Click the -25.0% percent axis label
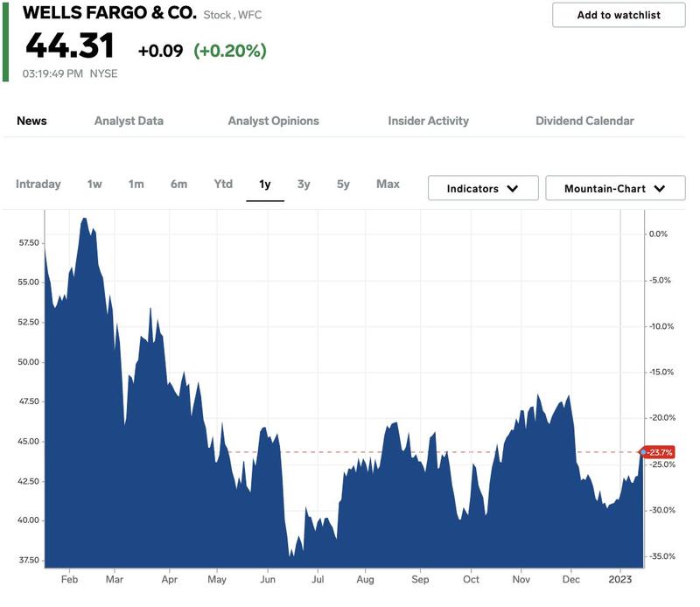Viewport: 700px width, 607px height. pos(662,464)
